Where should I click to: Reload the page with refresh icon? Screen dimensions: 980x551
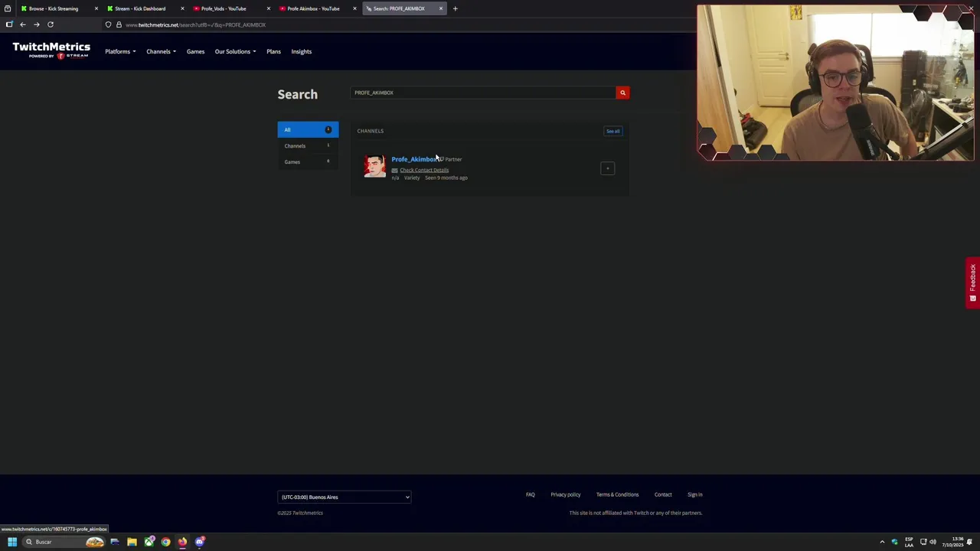tap(51, 24)
